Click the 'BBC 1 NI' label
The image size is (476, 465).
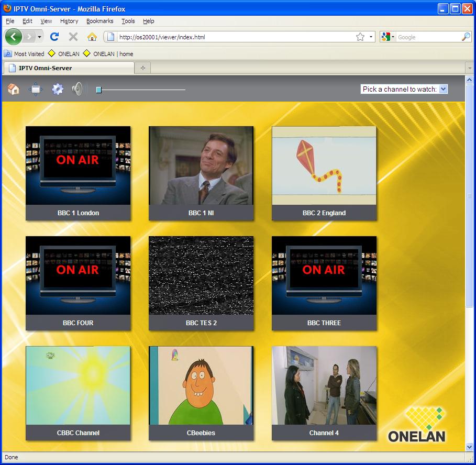[x=201, y=213]
